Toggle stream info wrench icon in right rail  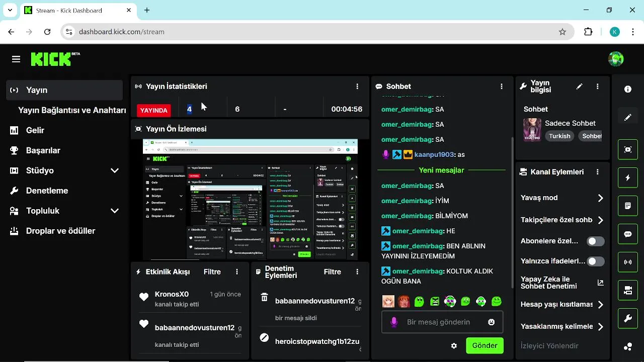628,318
